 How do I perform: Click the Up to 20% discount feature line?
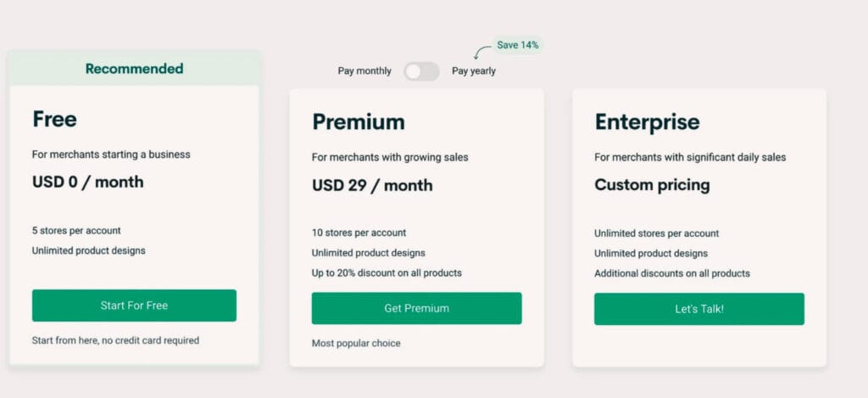[x=387, y=272]
